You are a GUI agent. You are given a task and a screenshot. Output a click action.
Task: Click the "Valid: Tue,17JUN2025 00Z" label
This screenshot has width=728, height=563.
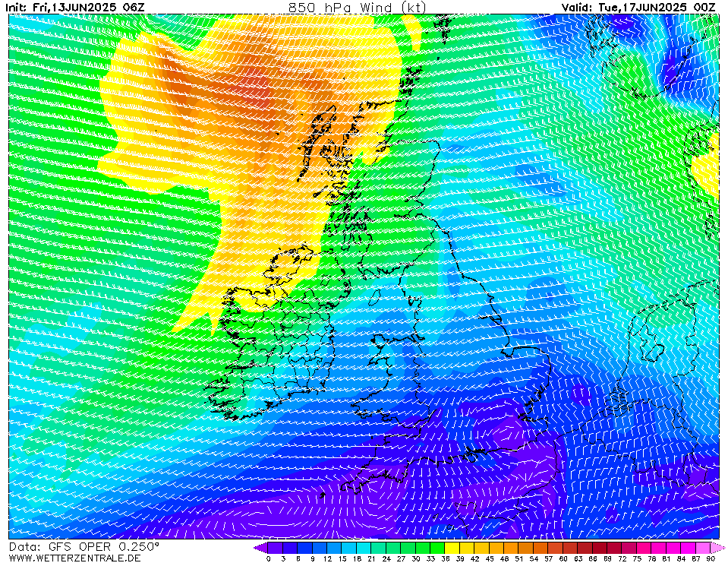coord(638,8)
